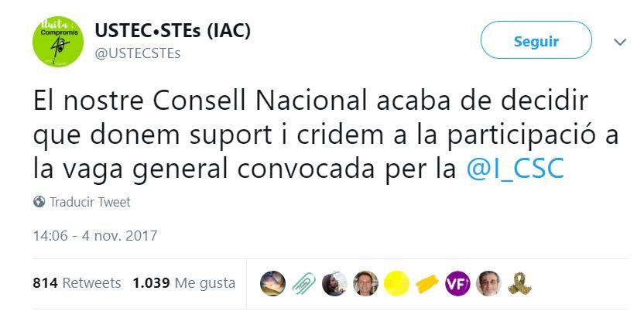
Task: Click the @USTECSTEs username handle
Action: point(137,53)
